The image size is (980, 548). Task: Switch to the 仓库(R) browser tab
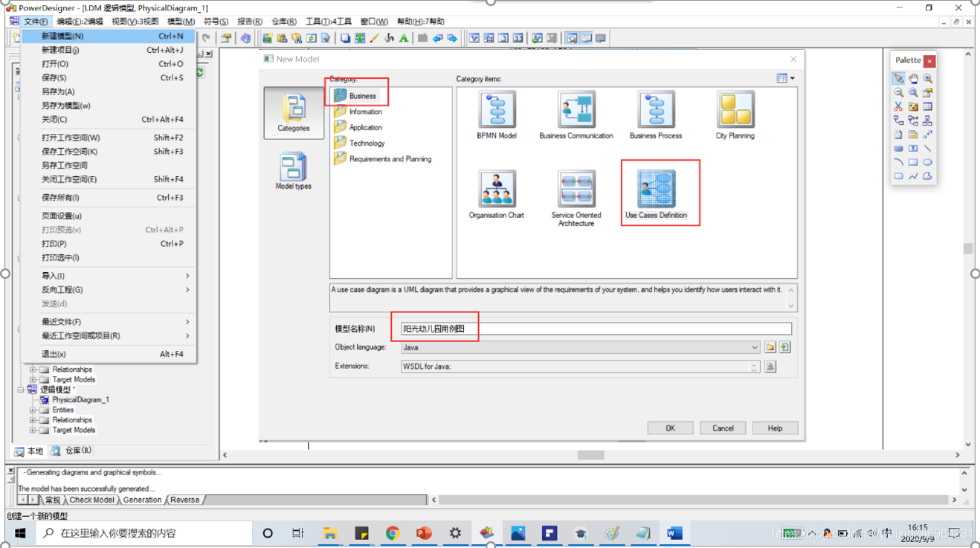[71, 451]
